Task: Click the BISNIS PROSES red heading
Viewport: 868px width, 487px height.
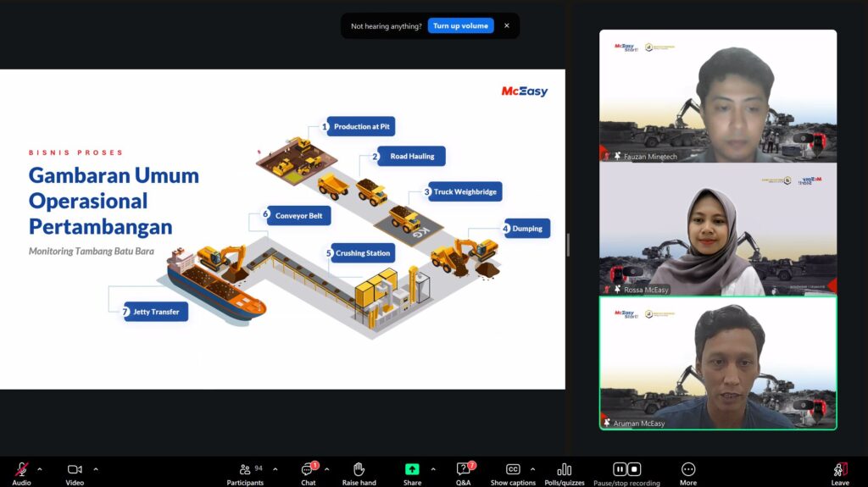Action: 75,152
